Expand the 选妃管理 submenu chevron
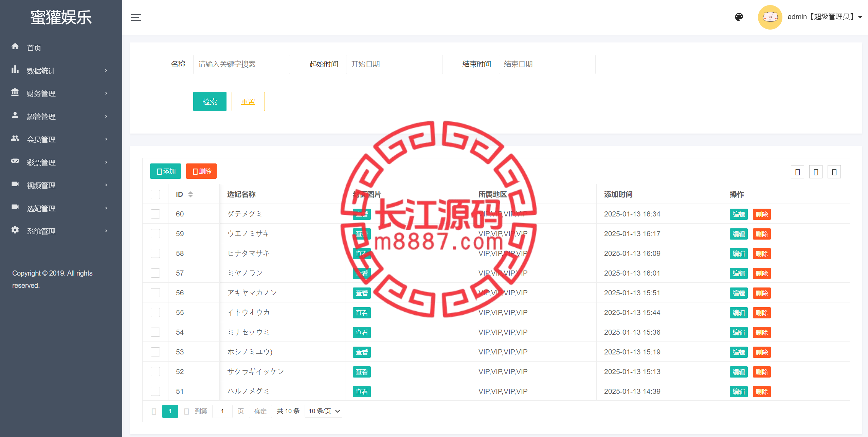The width and height of the screenshot is (868, 437). pos(106,208)
